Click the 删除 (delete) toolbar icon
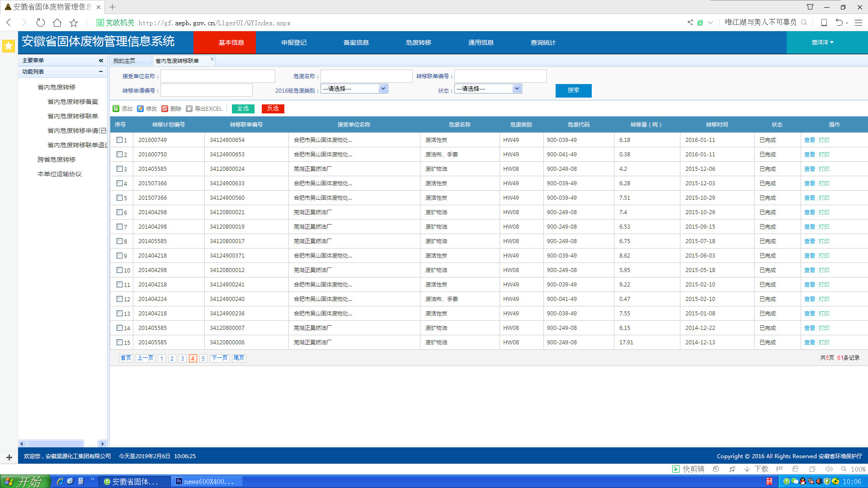868x488 pixels. [165, 109]
